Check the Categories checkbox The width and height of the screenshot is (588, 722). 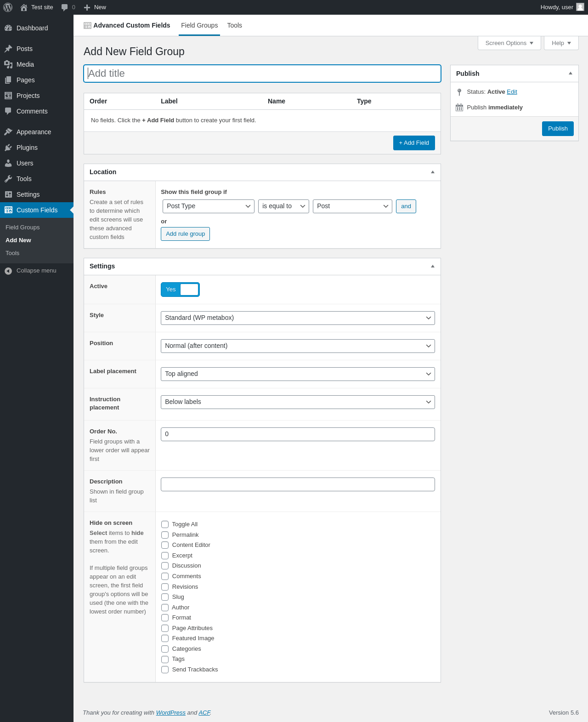[165, 649]
